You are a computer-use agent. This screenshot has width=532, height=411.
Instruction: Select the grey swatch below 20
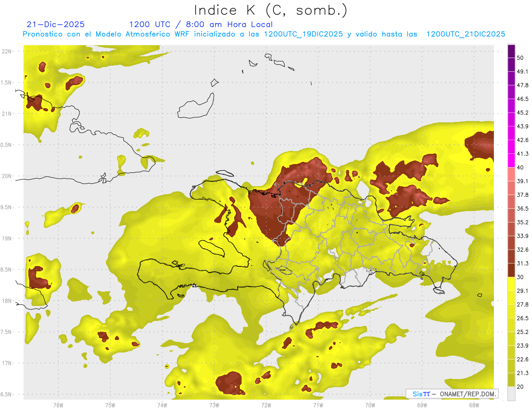(x=511, y=394)
